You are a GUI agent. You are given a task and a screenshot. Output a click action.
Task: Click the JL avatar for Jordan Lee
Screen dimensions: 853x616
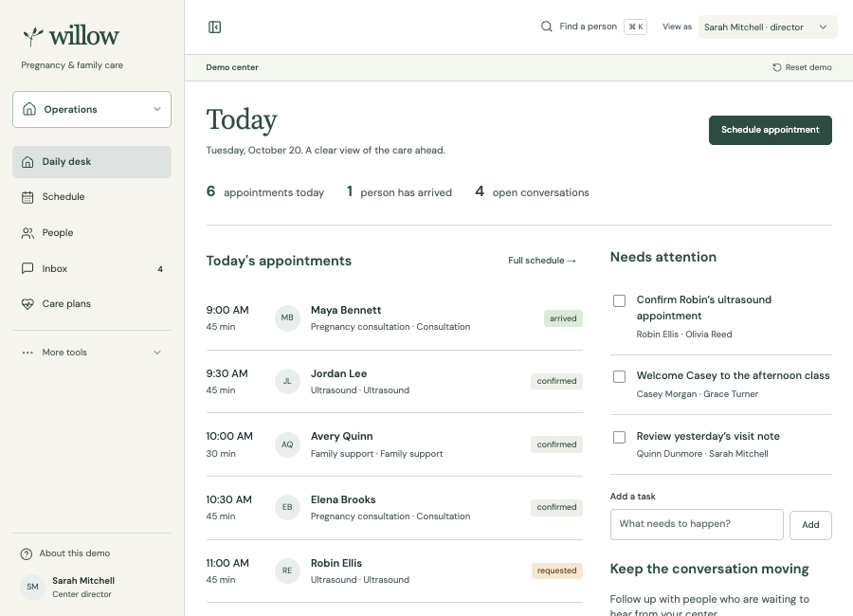click(287, 382)
